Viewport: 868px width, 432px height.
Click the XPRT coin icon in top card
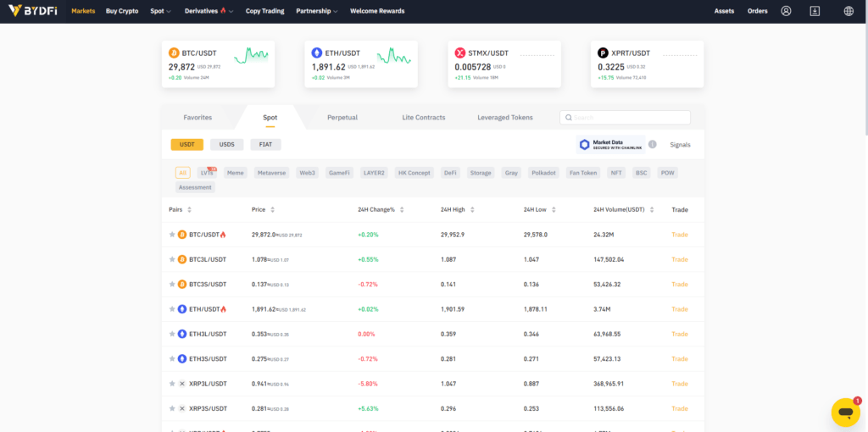coord(603,53)
